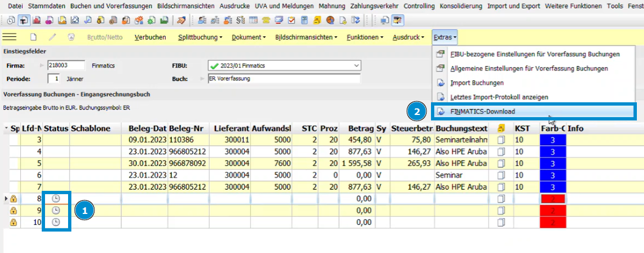Click the new blank document icon
Viewport: 644px width, 253px height.
click(33, 37)
